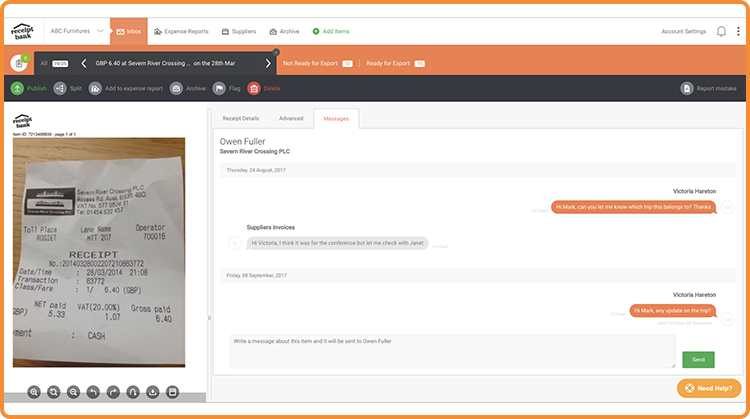The height and width of the screenshot is (419, 750).
Task: Zoom in on the receipt image
Action: 34,392
